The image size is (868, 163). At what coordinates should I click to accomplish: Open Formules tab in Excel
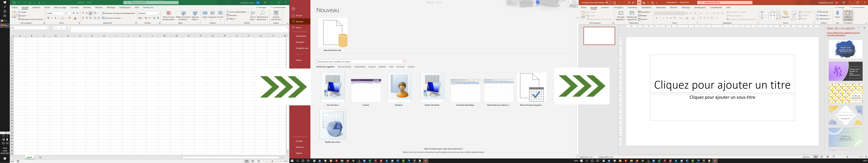pyautogui.click(x=74, y=7)
